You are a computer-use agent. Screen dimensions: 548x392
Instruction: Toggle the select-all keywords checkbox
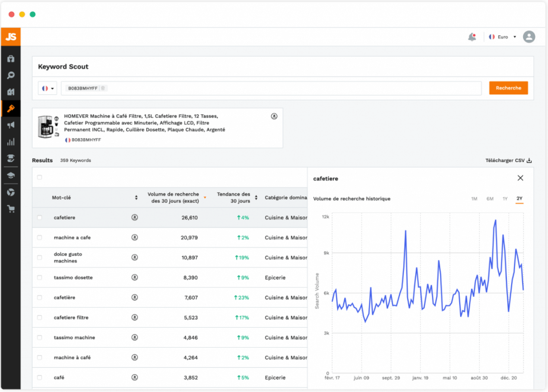[40, 177]
